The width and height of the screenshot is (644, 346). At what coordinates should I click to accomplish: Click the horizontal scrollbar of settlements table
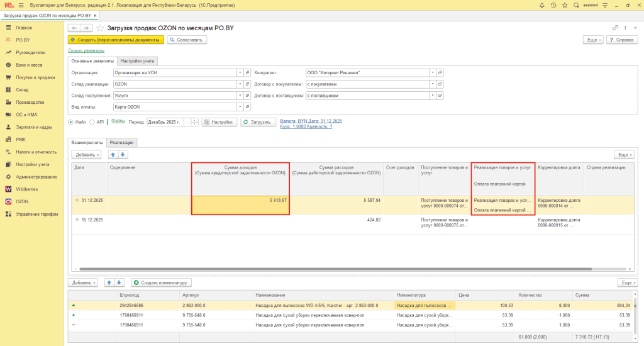tap(336, 269)
